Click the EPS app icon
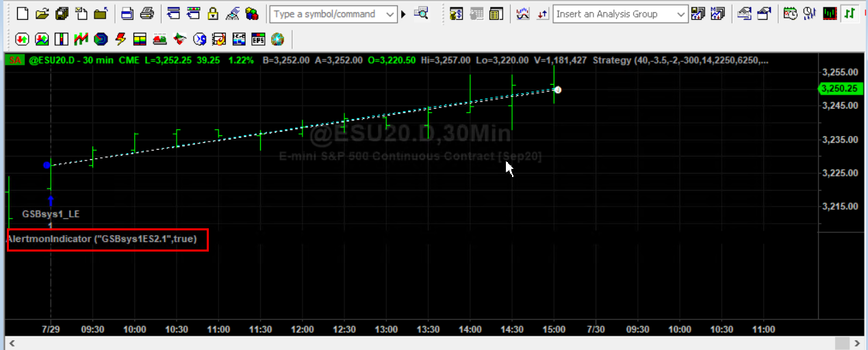Image resolution: width=868 pixels, height=350 pixels. click(259, 39)
